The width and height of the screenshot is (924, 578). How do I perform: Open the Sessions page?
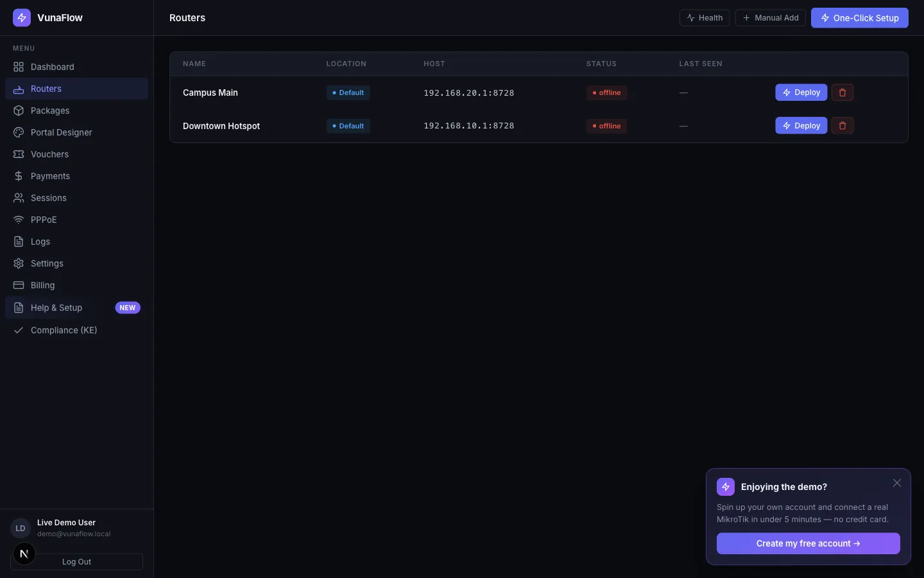pos(76,198)
